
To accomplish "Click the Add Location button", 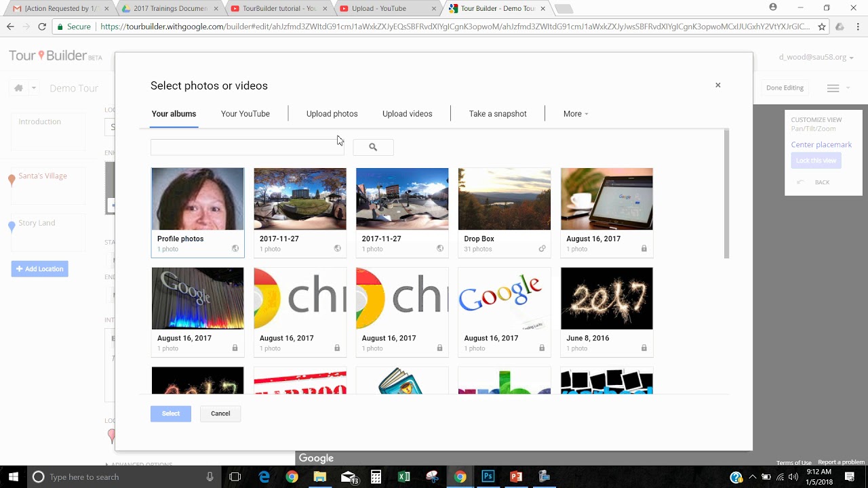I will point(39,269).
